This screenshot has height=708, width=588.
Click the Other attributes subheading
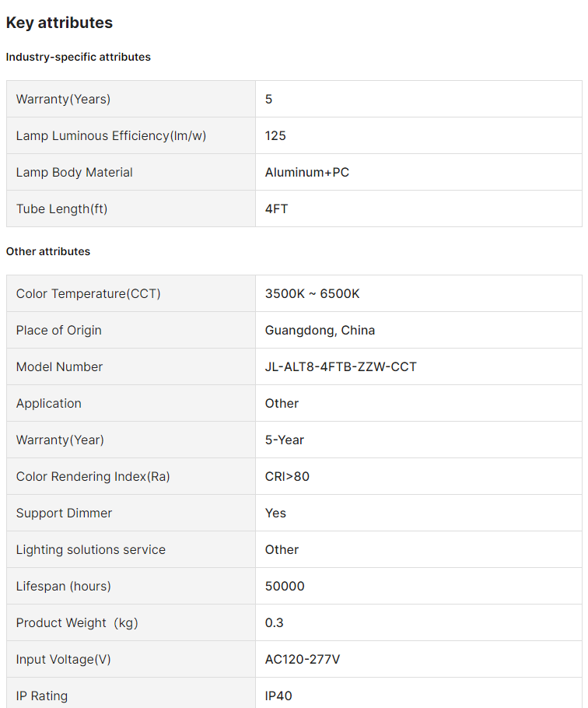click(48, 251)
